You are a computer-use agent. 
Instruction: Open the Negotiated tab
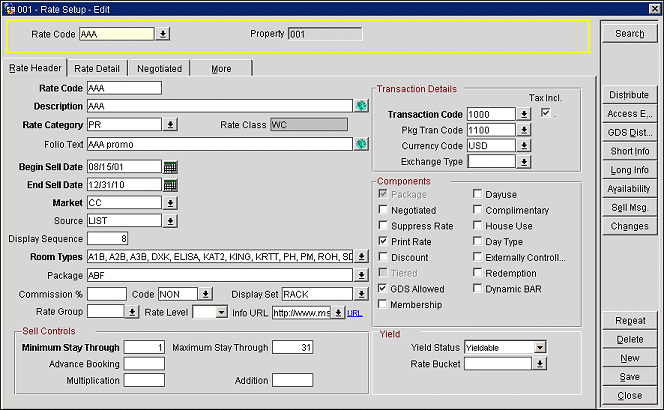click(159, 69)
